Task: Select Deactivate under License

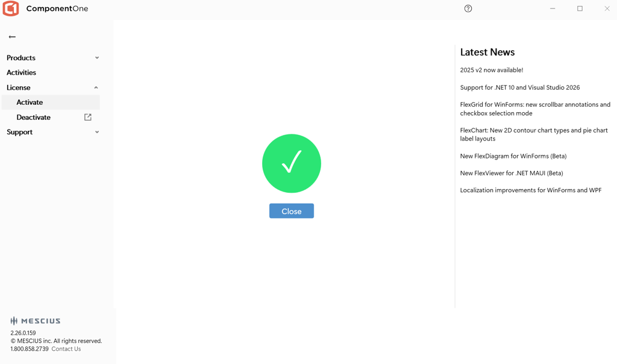Action: tap(34, 117)
